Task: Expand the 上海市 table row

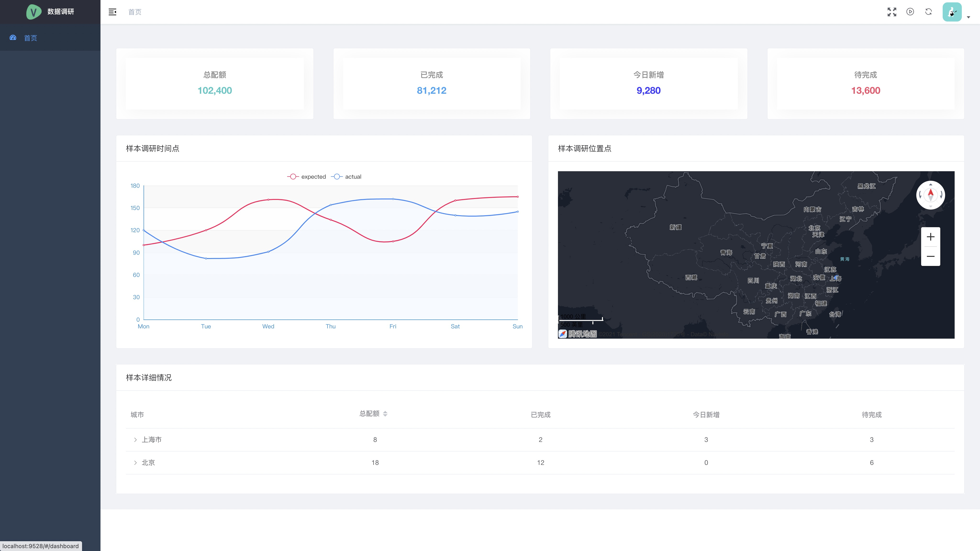Action: tap(135, 440)
